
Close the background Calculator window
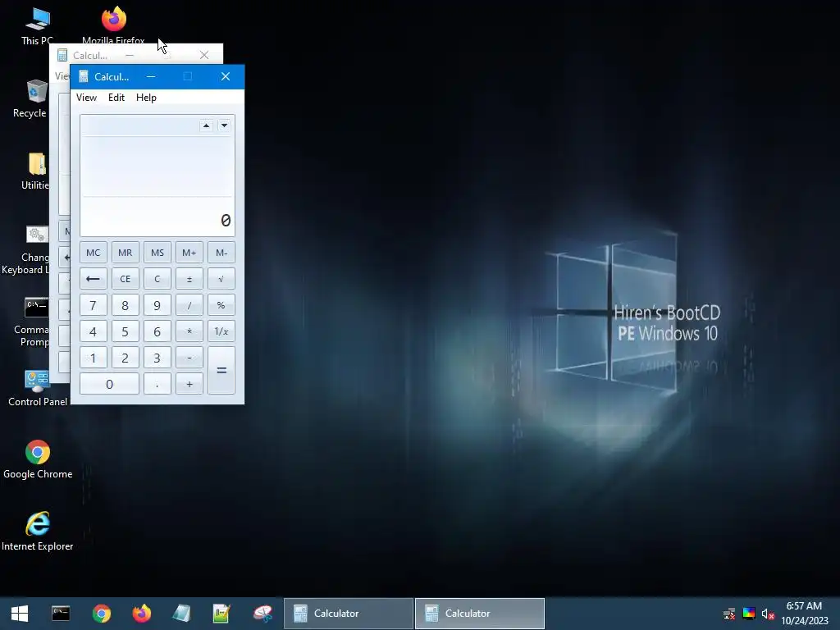[204, 55]
